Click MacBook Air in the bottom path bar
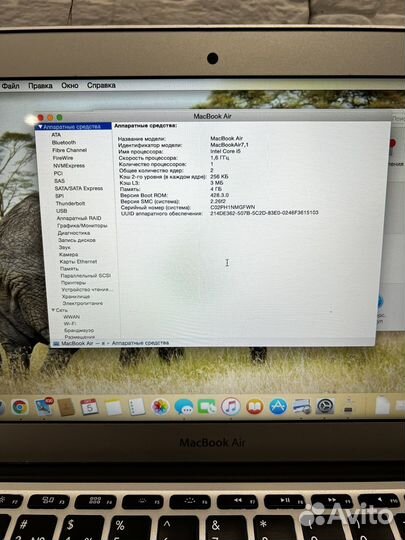The height and width of the screenshot is (540, 405). pyautogui.click(x=77, y=343)
